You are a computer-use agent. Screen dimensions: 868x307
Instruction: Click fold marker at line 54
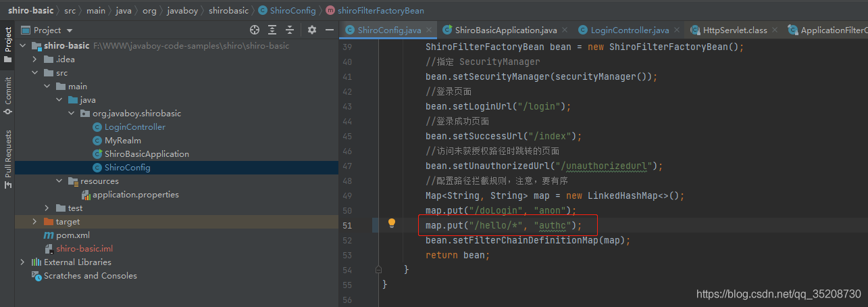point(379,270)
